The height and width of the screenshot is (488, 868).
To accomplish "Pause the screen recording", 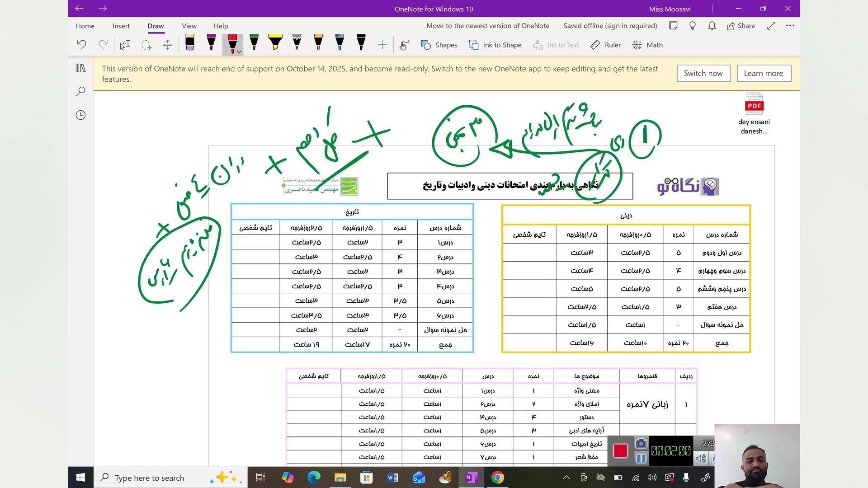I will (641, 459).
